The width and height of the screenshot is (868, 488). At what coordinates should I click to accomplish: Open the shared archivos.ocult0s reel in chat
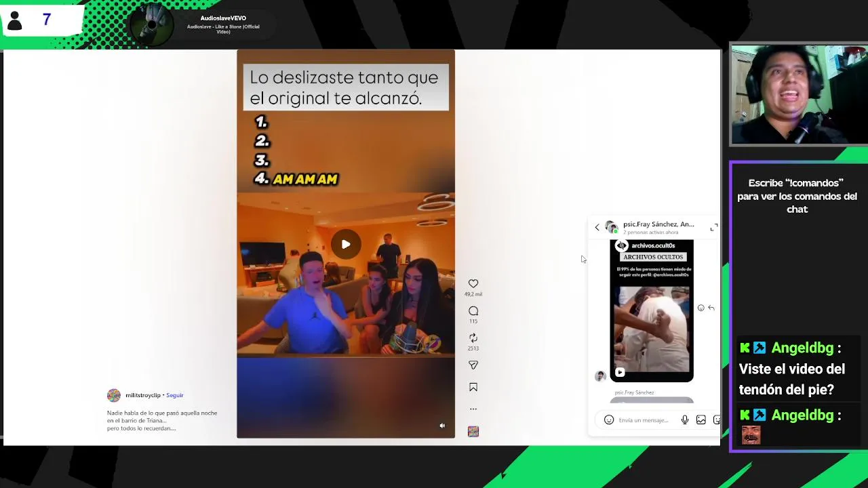click(x=652, y=310)
